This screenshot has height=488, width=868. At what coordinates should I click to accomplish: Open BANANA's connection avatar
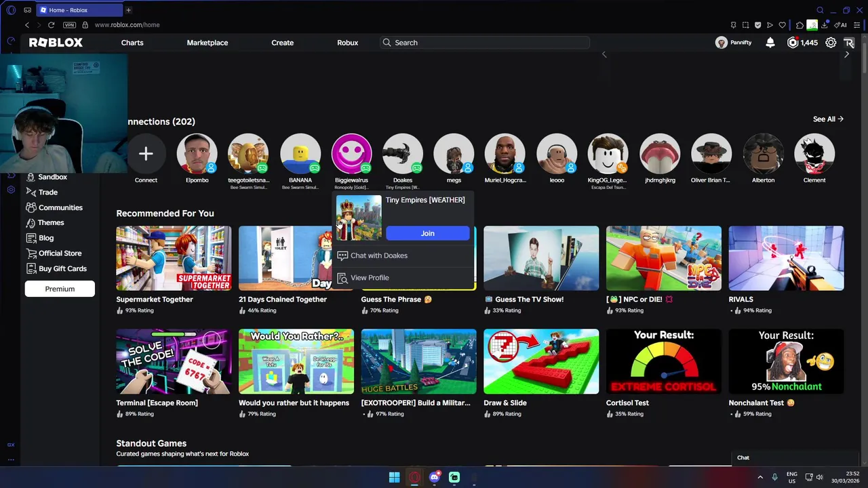pos(300,154)
